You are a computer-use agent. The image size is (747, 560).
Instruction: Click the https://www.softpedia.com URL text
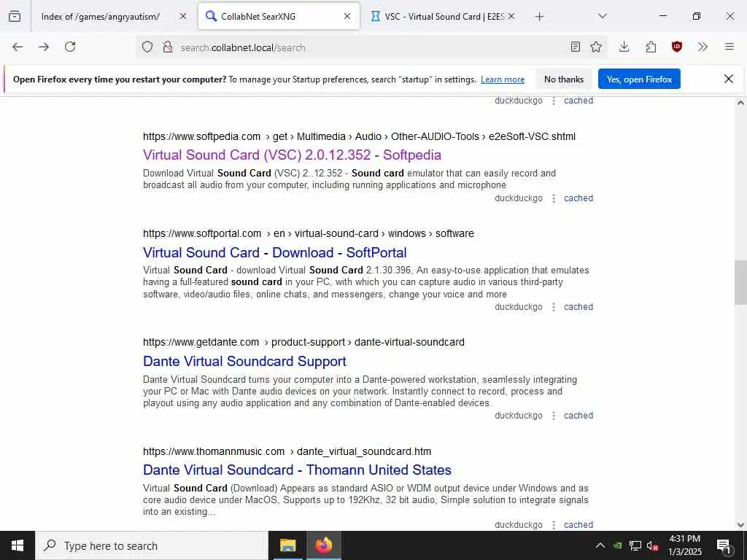click(202, 136)
